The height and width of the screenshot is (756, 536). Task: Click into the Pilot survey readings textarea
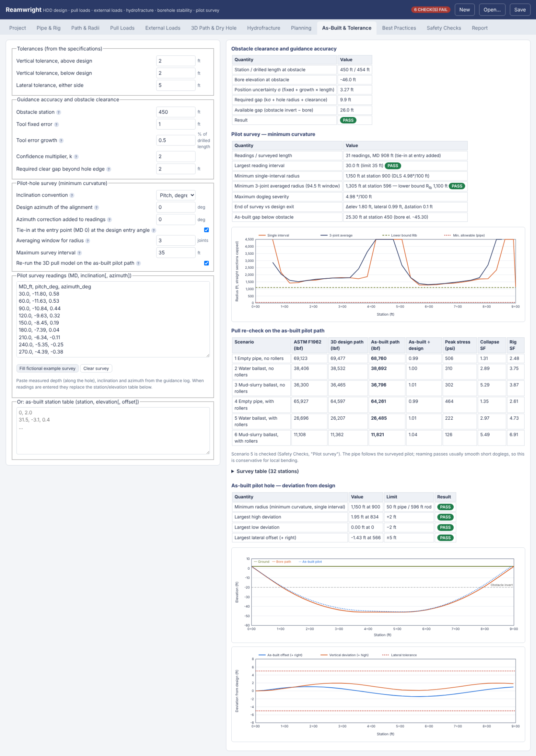tap(113, 319)
